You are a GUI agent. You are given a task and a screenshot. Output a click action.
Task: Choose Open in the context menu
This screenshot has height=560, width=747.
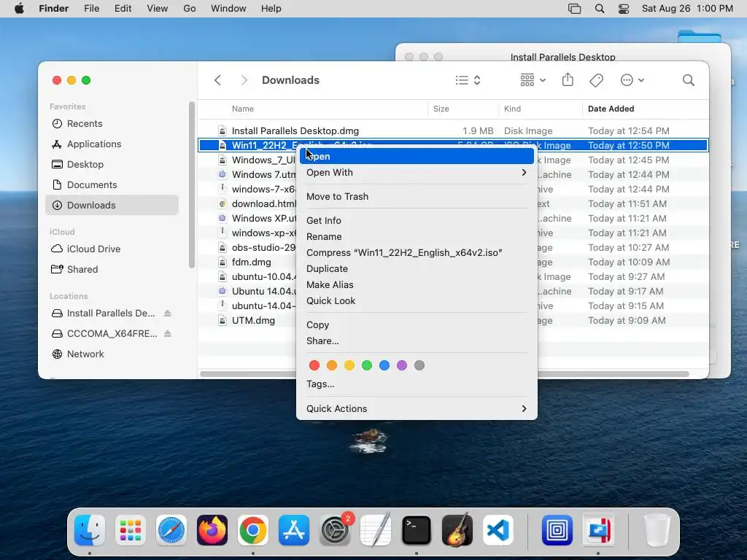click(x=417, y=156)
